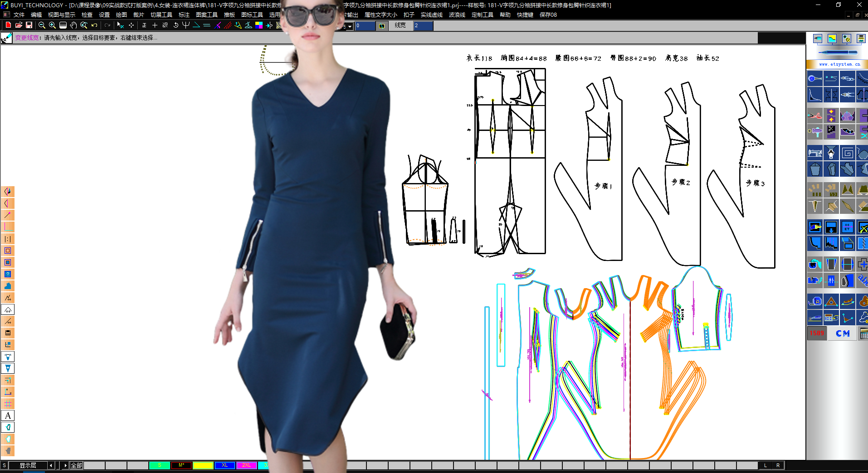Screen dimensions: 868x473
Task: Open the 定制工具 menu
Action: pyautogui.click(x=483, y=15)
